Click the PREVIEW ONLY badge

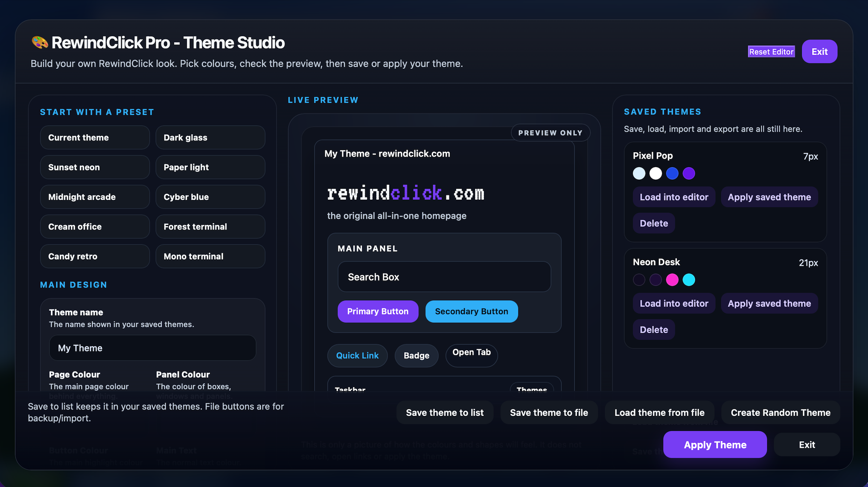coord(551,133)
